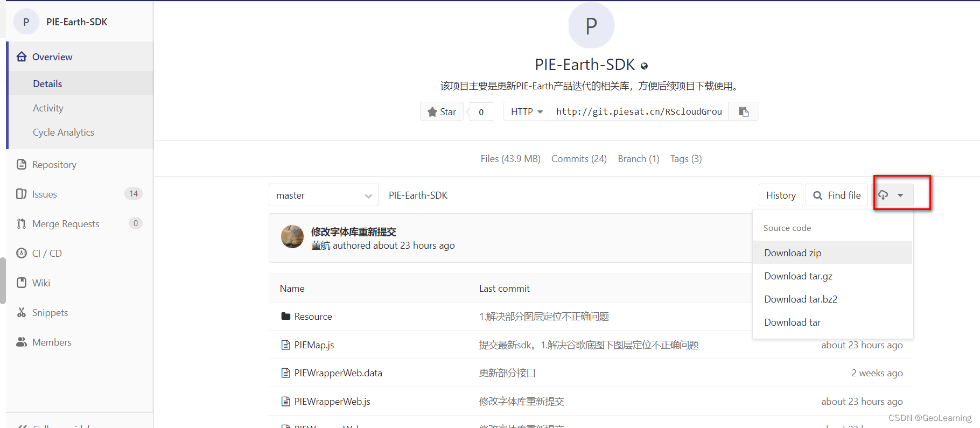Open the PIEMap.js file link
Screen dimensions: 980x428
coord(314,345)
